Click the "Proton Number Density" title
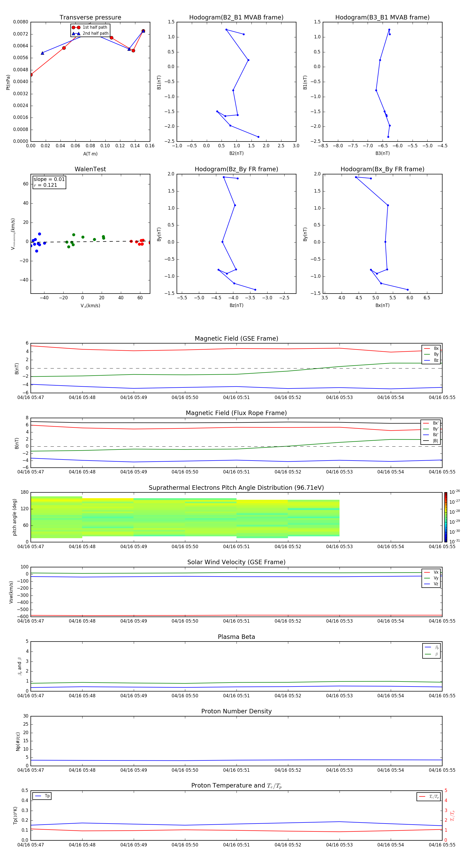 click(236, 711)
